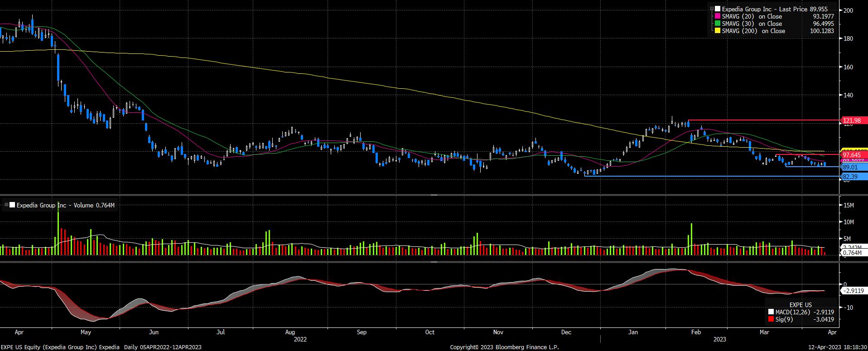Screen dimensions: 868x351
Task: Click the 96.4995 legend value
Action: pyautogui.click(x=823, y=24)
